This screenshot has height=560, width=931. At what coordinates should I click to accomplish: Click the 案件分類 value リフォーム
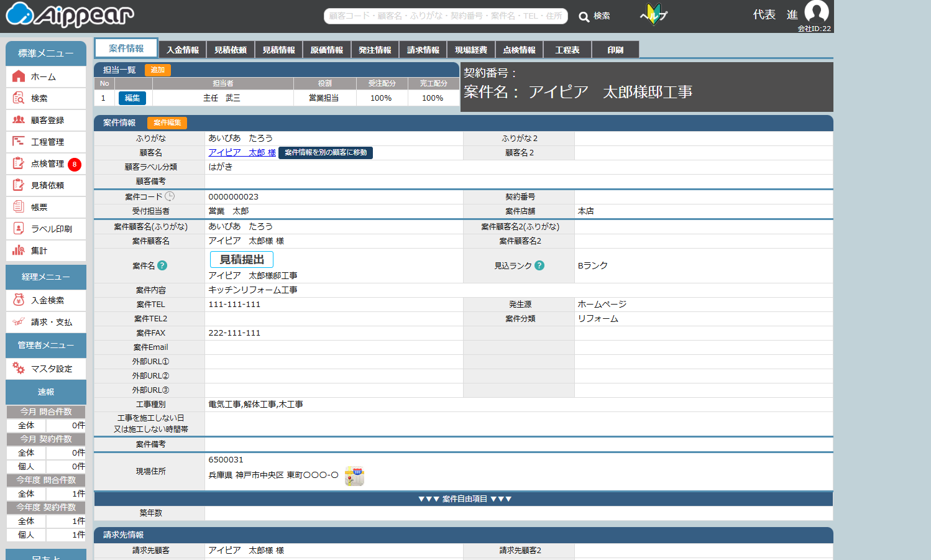(x=598, y=319)
